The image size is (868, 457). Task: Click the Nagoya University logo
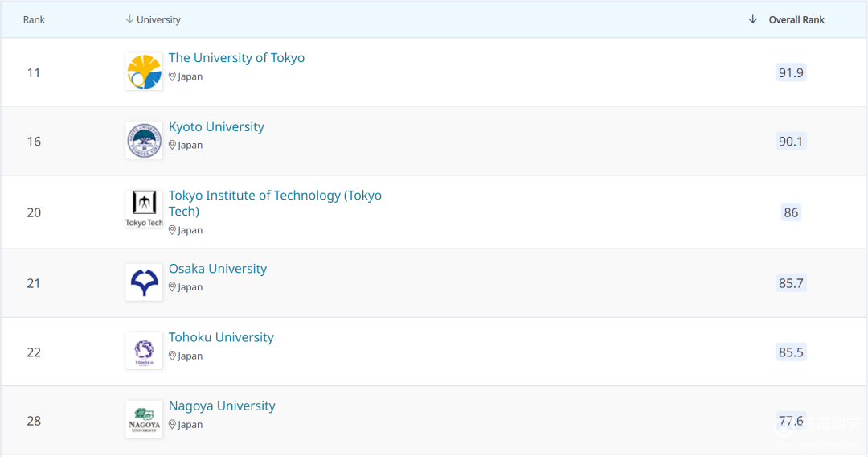click(x=144, y=420)
